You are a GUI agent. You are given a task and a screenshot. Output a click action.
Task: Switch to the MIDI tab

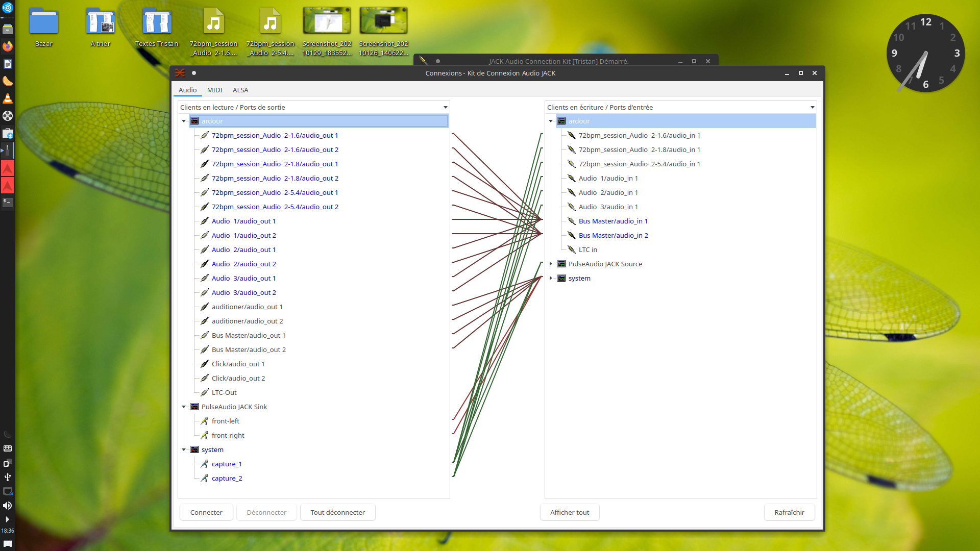coord(214,90)
